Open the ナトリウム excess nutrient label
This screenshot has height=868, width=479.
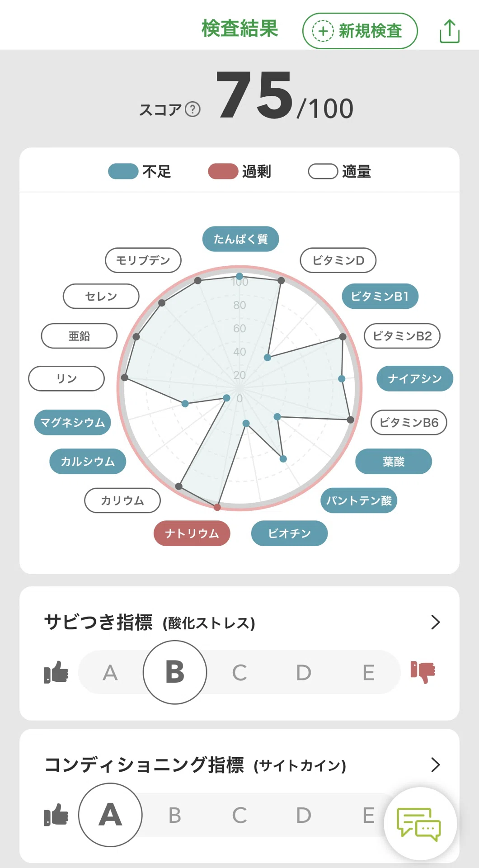click(x=192, y=533)
